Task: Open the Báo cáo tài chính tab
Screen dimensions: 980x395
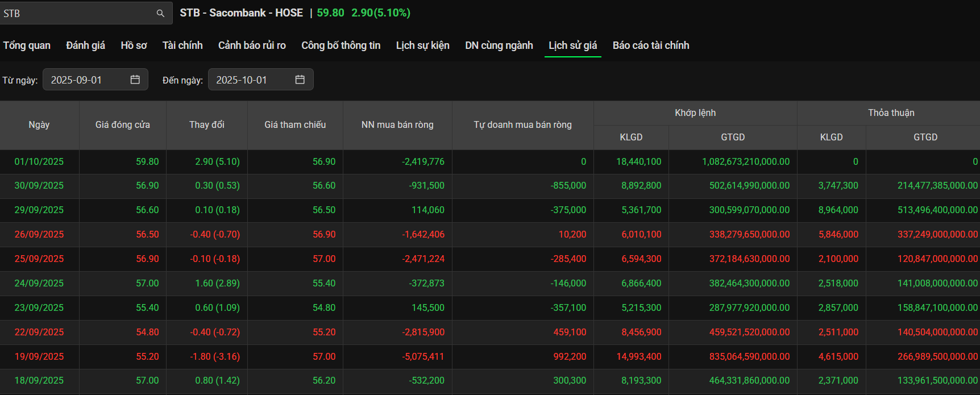Action: click(x=650, y=45)
